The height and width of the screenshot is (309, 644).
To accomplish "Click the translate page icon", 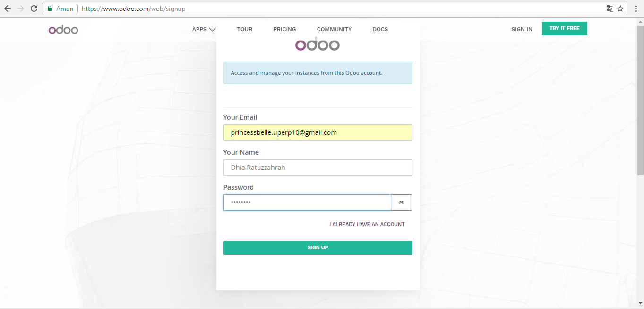I will 610,9.
